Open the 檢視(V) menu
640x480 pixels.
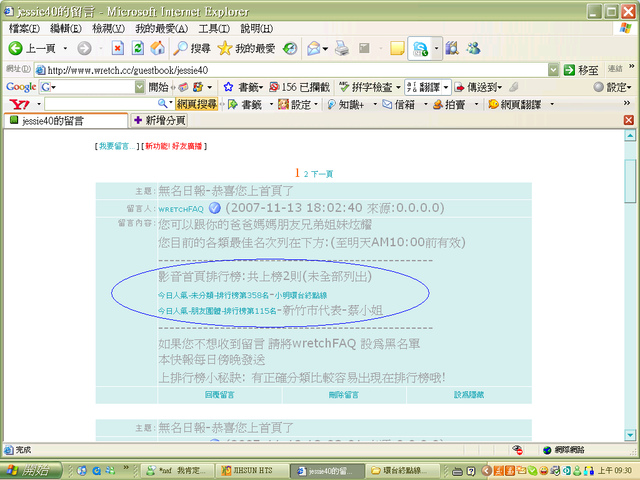[108, 29]
